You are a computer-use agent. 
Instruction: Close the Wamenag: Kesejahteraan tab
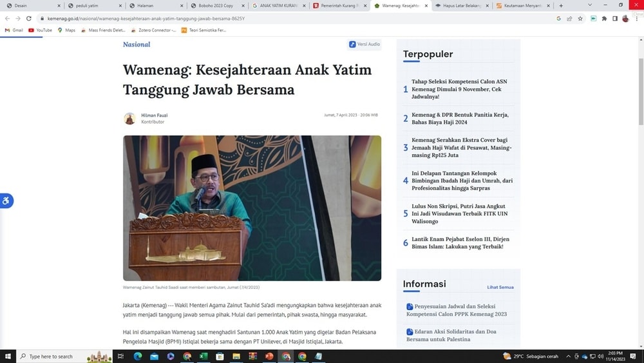(x=426, y=6)
